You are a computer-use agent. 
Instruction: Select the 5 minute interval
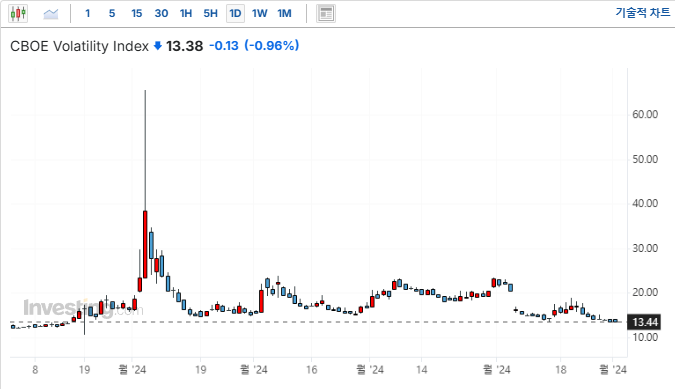(x=112, y=14)
